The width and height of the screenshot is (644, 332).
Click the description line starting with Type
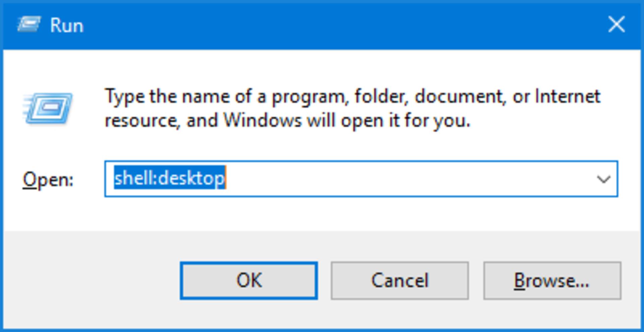353,97
